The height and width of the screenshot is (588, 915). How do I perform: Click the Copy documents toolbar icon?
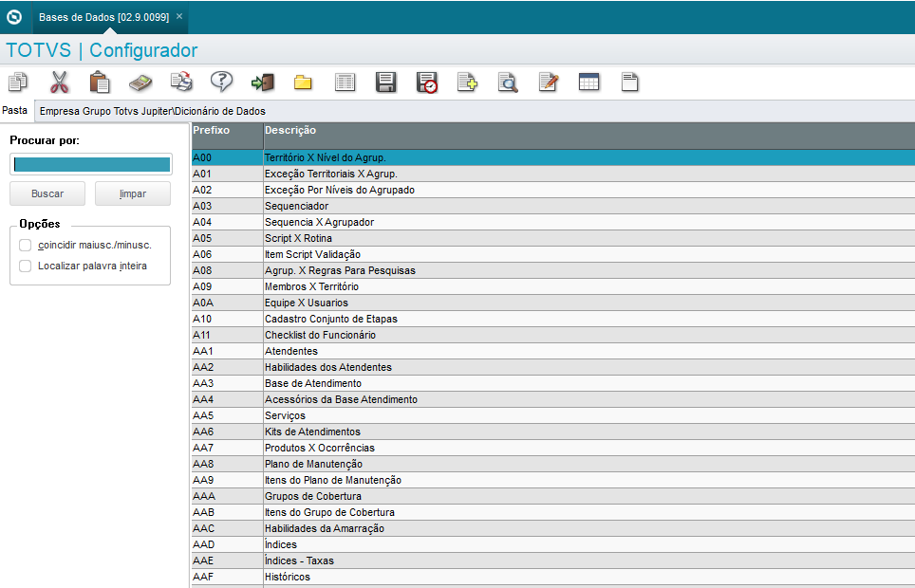click(17, 83)
